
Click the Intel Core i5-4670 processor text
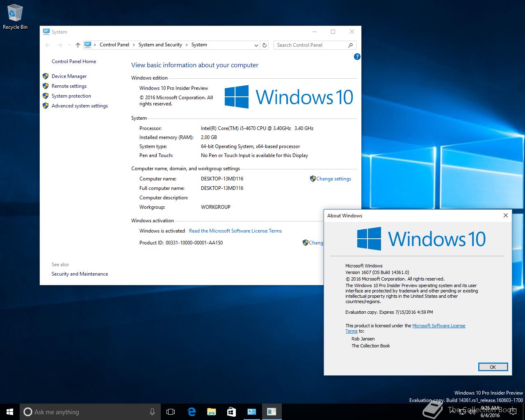coord(257,128)
